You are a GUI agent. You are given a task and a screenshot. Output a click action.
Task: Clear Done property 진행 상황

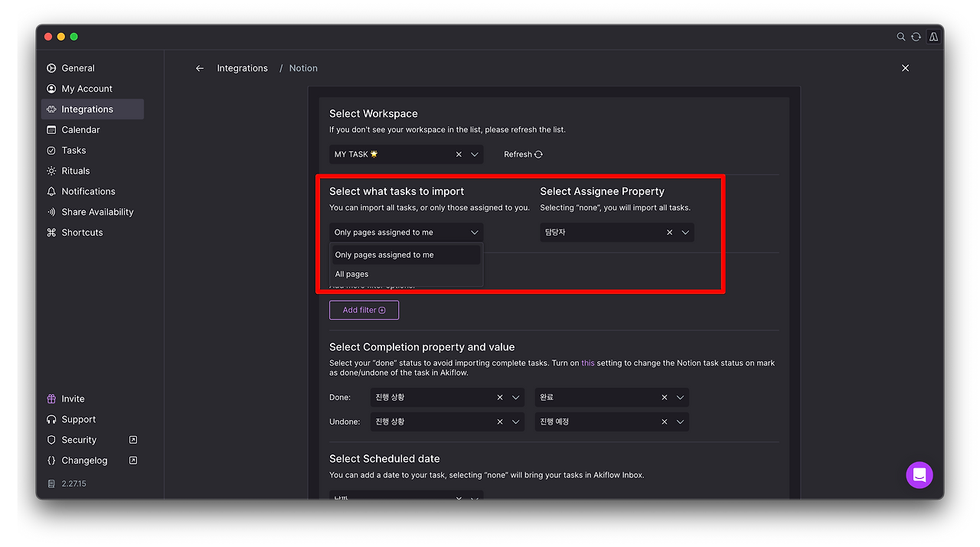[x=500, y=398]
